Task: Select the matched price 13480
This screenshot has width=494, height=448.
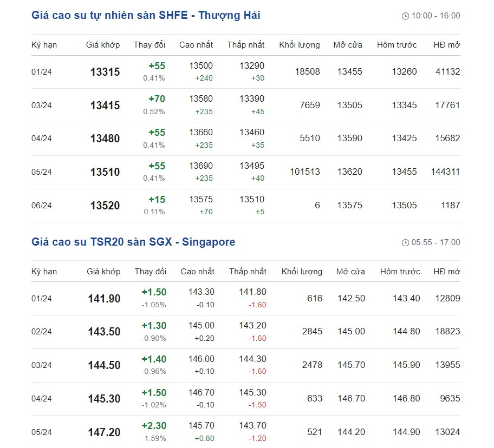Action: click(x=105, y=139)
